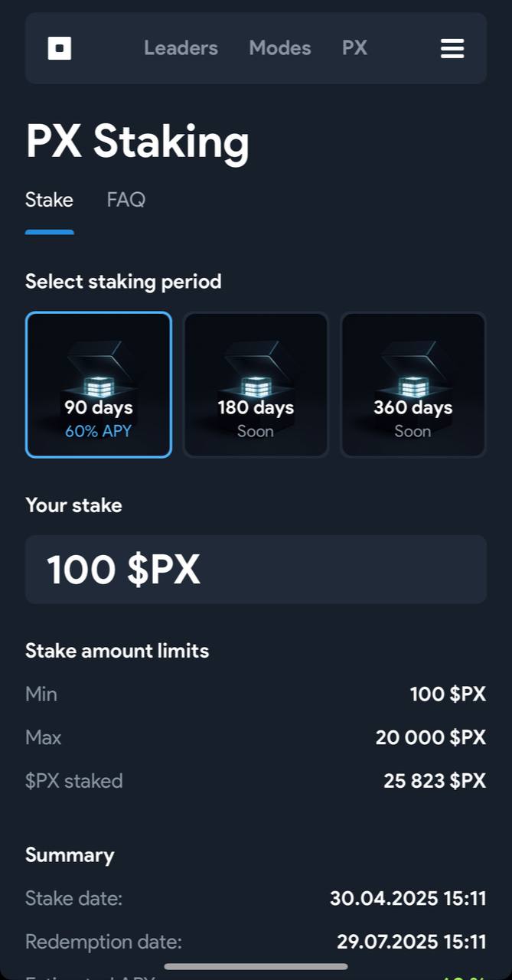Open the hamburger menu icon
This screenshot has height=980, width=512.
point(452,48)
